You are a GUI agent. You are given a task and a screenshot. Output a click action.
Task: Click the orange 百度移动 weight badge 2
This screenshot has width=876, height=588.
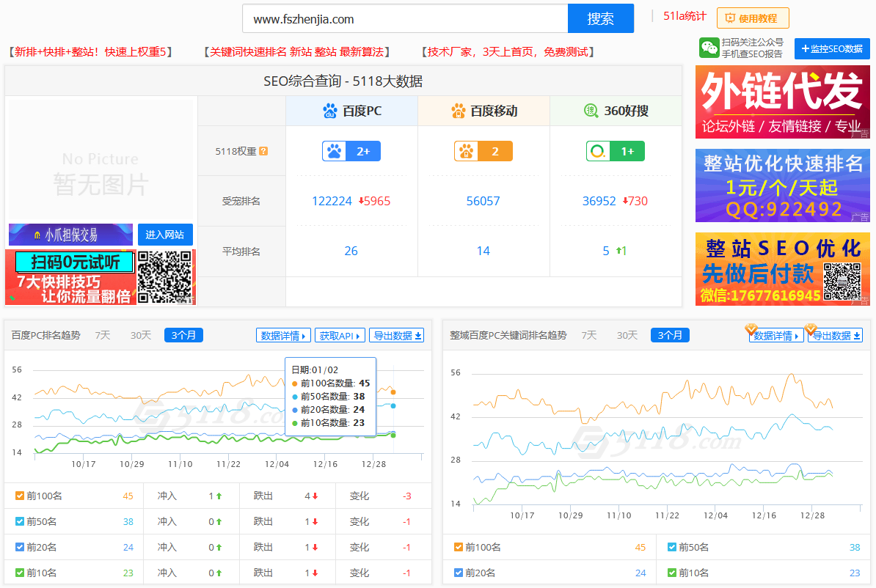click(x=483, y=151)
